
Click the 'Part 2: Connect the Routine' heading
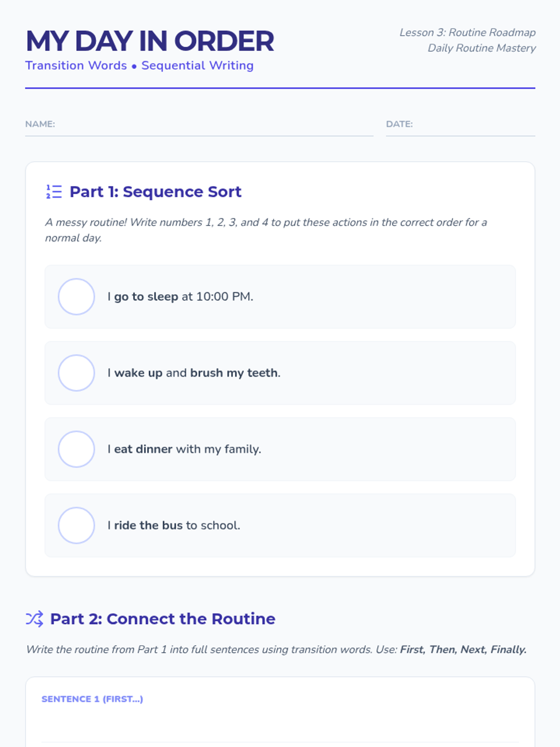[163, 619]
